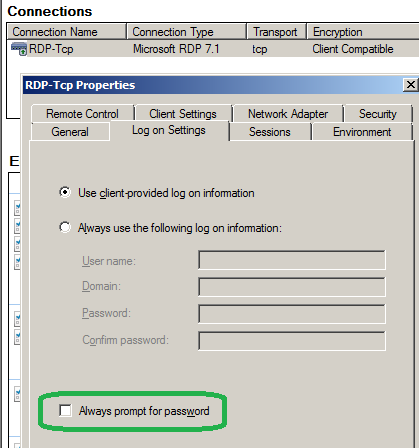Switch to the Remote Control tab

pos(82,114)
